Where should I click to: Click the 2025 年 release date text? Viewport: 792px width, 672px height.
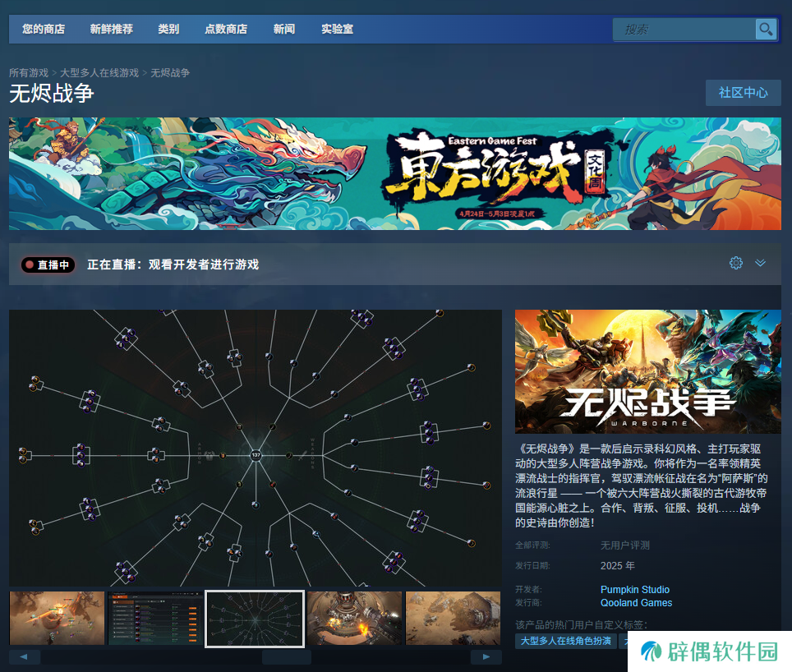pos(617,565)
